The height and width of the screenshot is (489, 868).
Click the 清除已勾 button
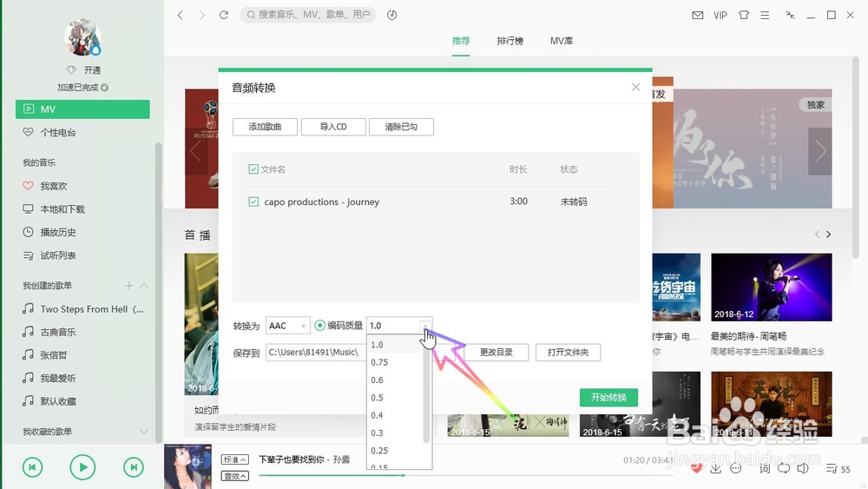point(401,127)
